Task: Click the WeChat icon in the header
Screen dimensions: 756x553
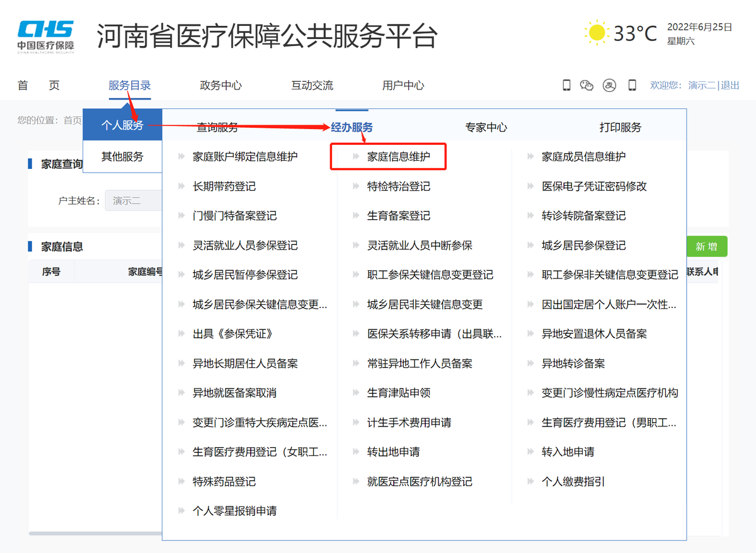Action: [587, 85]
